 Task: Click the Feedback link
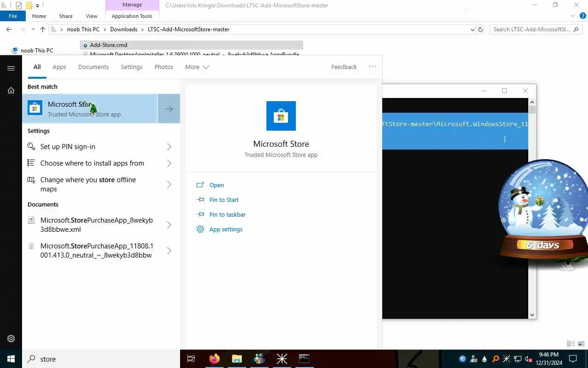click(x=344, y=67)
